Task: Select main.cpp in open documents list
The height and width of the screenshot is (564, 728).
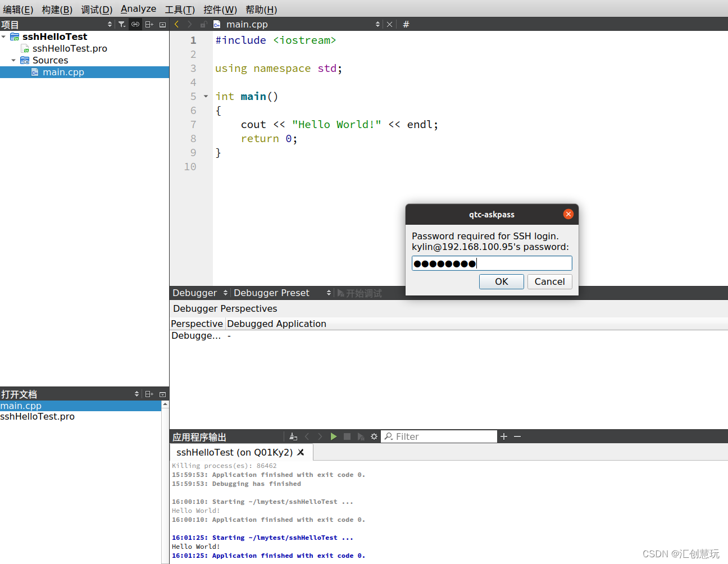Action: 80,406
